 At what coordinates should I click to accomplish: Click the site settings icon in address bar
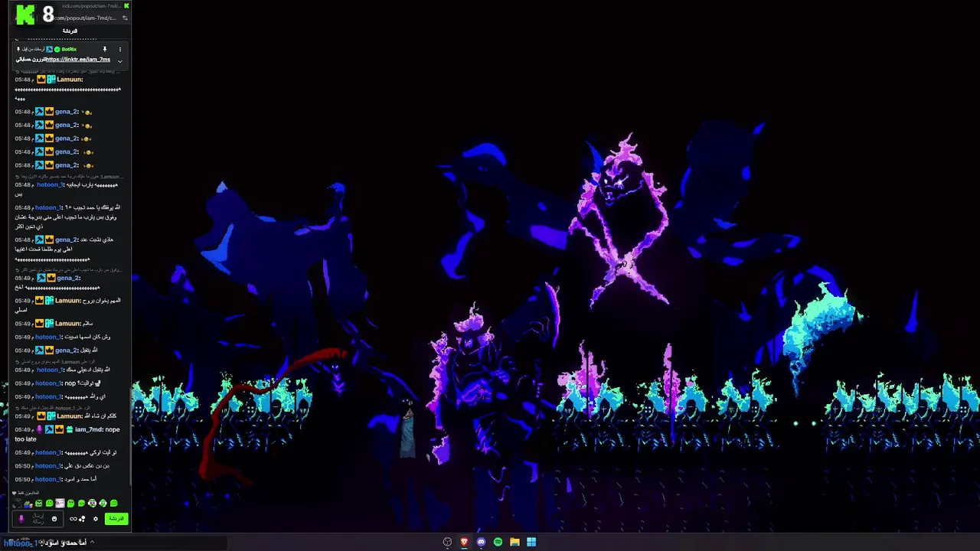[125, 18]
